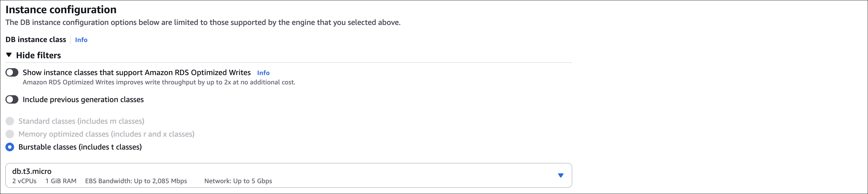
Task: Click the 'Instance configuration' section heading
Action: pyautogui.click(x=61, y=10)
